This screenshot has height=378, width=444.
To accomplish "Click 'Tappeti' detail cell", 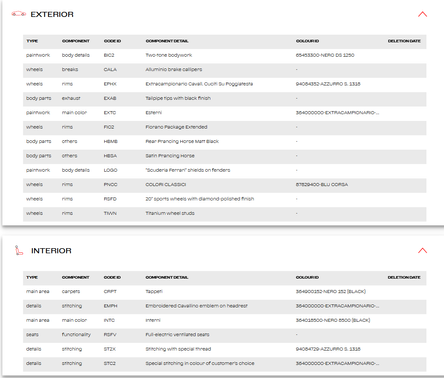I will coord(154,292).
